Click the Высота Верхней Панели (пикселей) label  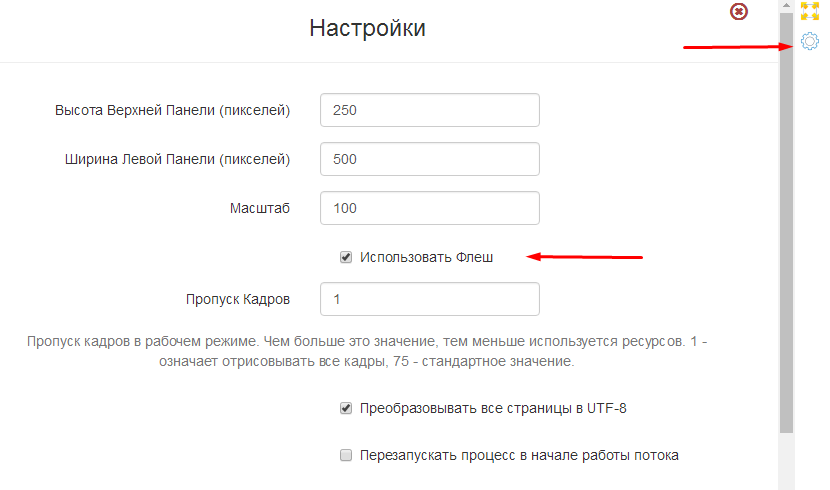click(x=172, y=110)
